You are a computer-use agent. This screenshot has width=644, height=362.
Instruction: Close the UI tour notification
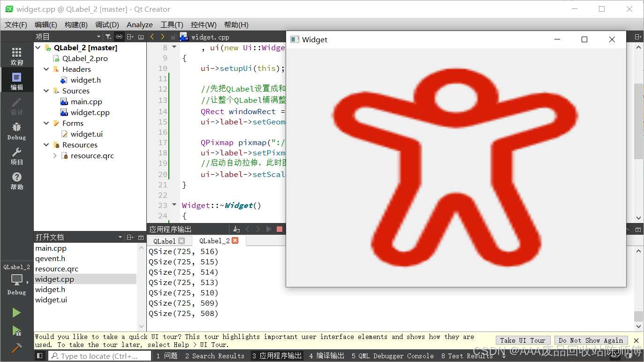click(x=636, y=340)
